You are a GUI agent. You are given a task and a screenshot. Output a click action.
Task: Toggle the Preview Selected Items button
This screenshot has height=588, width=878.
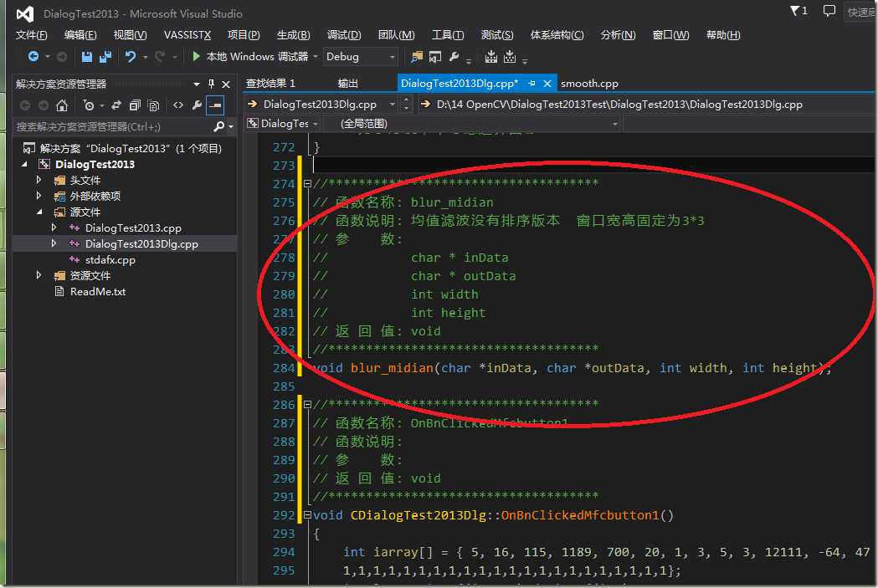(215, 105)
